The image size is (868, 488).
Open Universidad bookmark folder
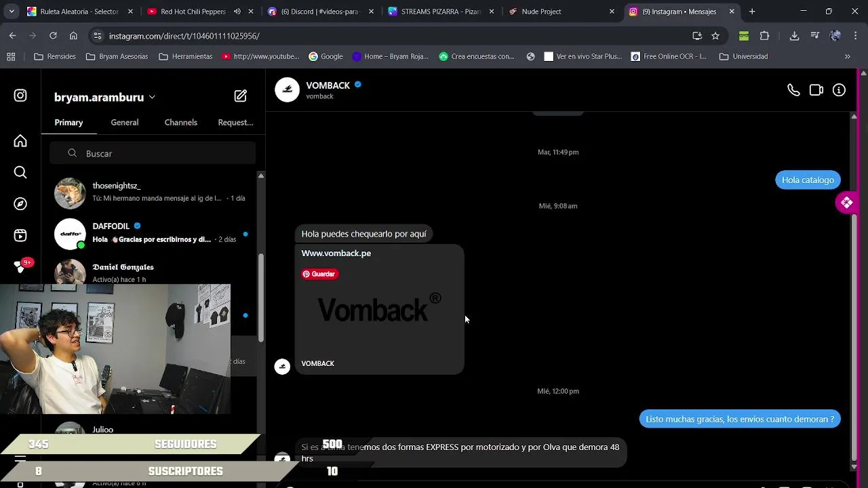743,56
